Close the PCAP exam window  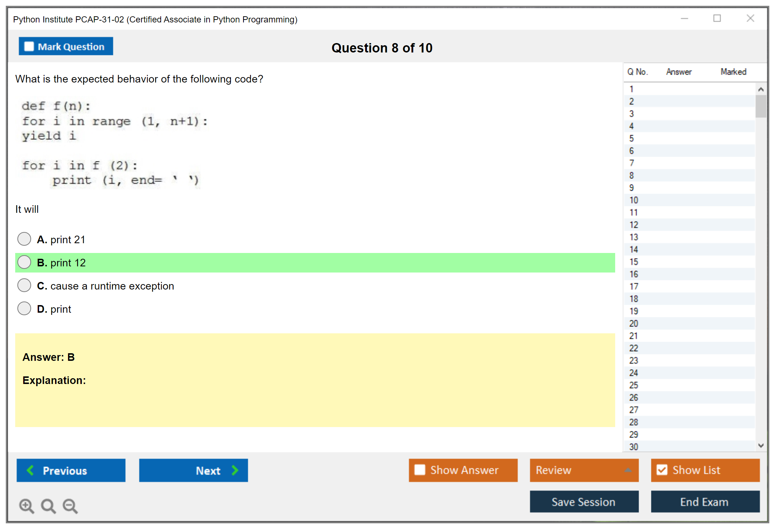coord(750,18)
